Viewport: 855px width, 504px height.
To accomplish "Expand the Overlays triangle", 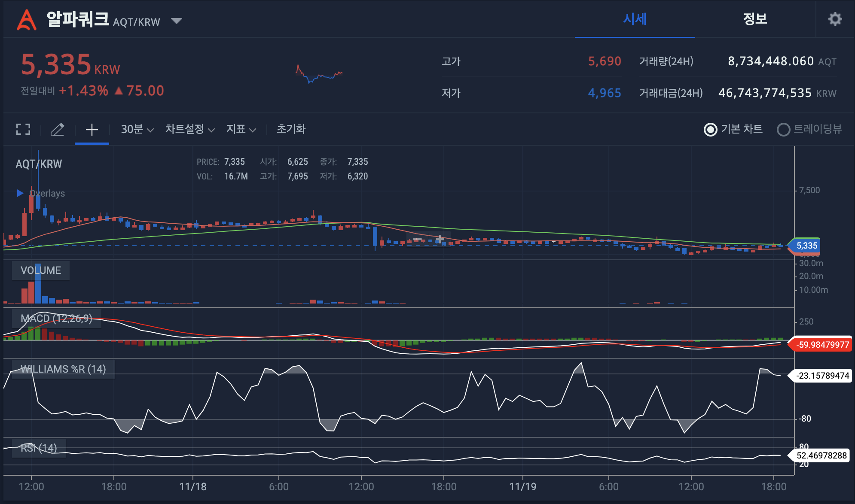I will pyautogui.click(x=20, y=193).
